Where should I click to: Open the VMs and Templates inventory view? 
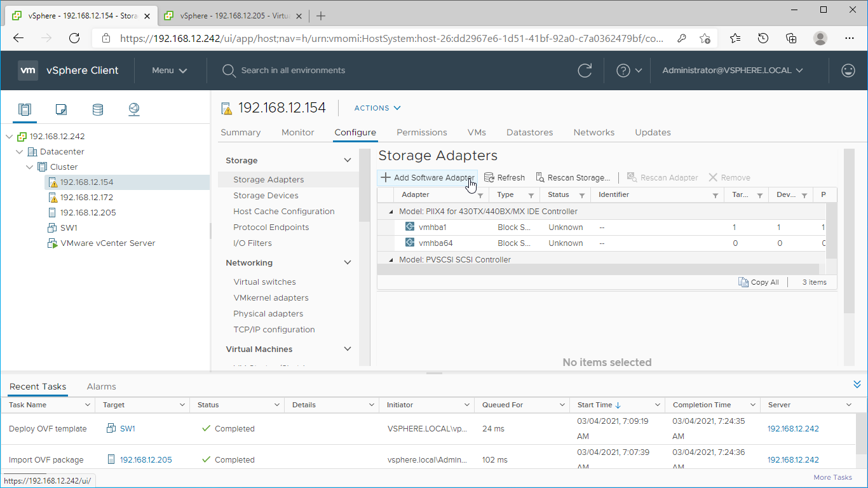coord(62,110)
